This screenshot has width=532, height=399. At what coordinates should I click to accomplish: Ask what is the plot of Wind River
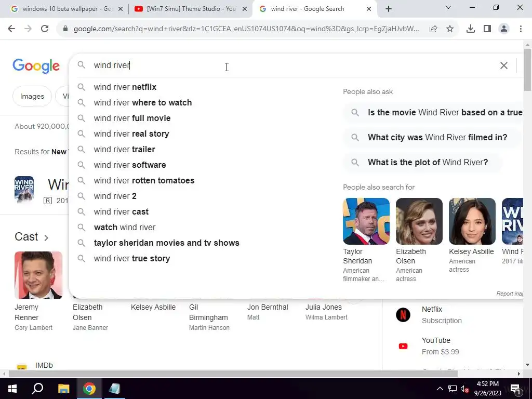(422, 163)
